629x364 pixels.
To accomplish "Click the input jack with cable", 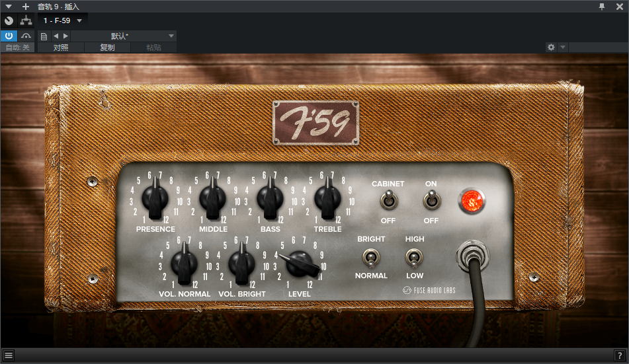I will coord(473,255).
